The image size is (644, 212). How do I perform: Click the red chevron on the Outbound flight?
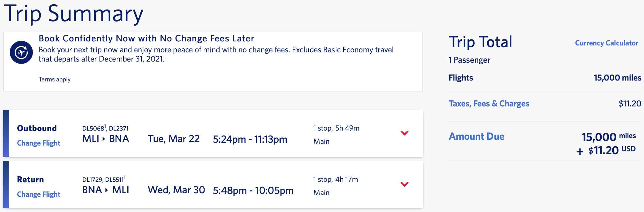(x=405, y=133)
